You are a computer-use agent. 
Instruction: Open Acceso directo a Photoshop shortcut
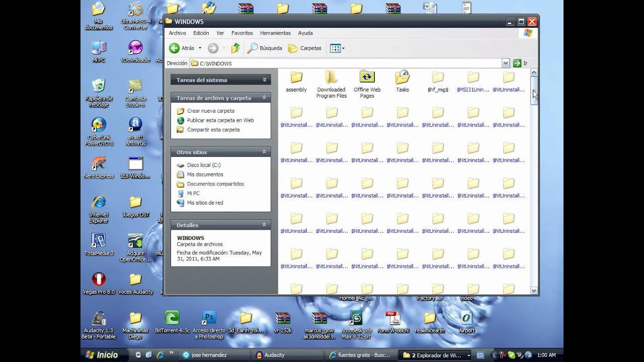point(209,325)
